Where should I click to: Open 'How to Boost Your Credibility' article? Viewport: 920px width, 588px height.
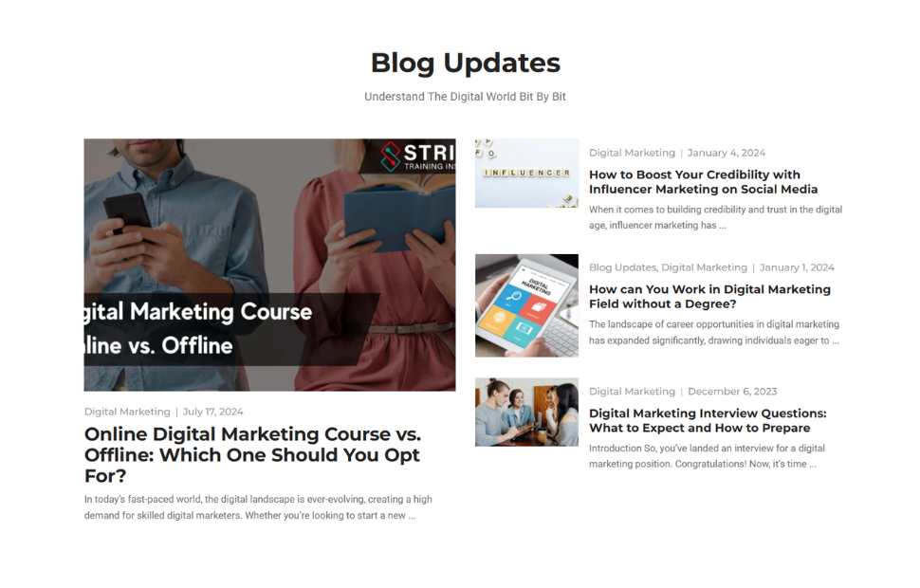[703, 182]
